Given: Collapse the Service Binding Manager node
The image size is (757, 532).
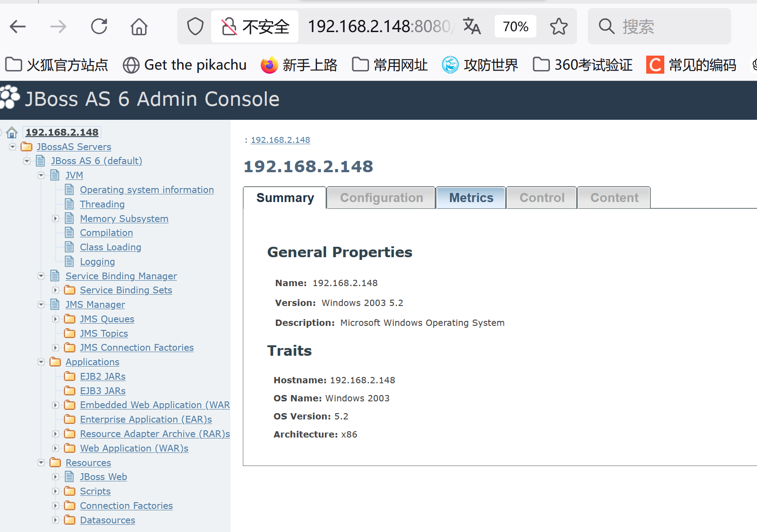Looking at the screenshot, I should tap(41, 276).
